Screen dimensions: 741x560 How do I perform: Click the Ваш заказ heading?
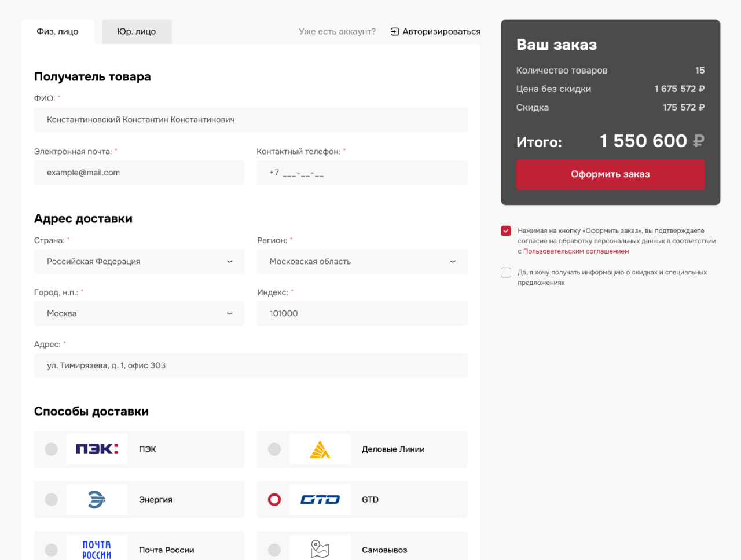pos(556,45)
